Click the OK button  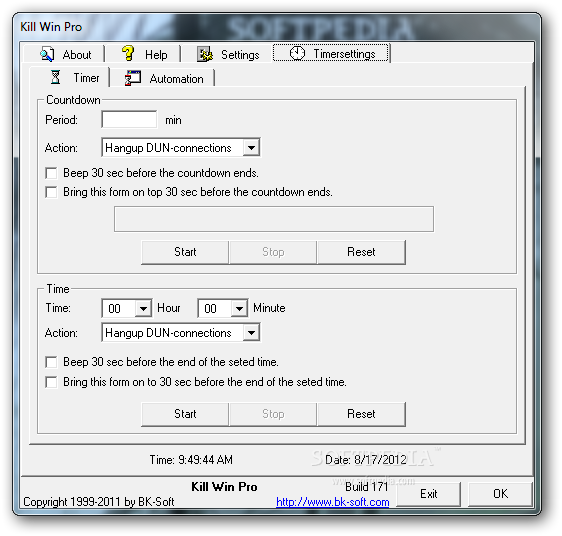pyautogui.click(x=500, y=494)
